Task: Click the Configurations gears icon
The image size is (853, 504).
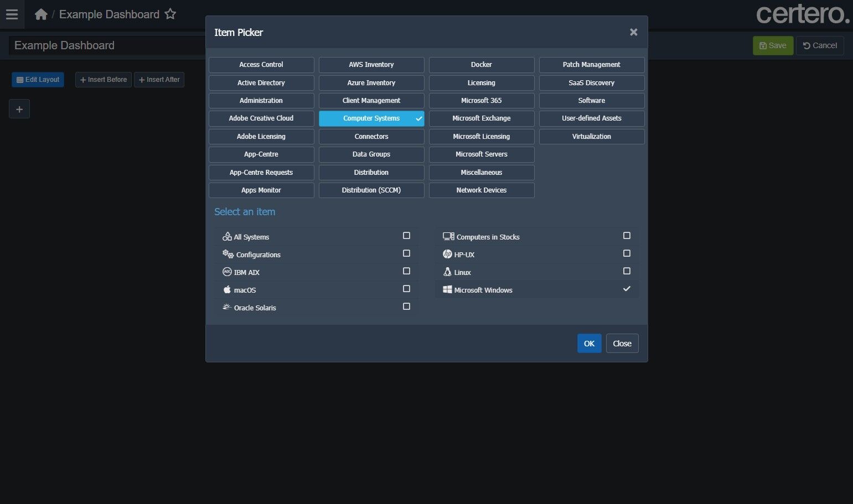Action: point(228,254)
